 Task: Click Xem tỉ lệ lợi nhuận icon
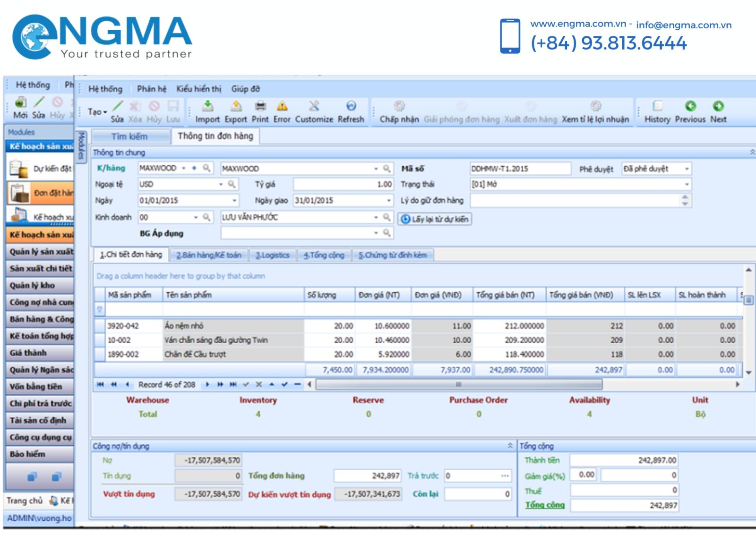[595, 106]
